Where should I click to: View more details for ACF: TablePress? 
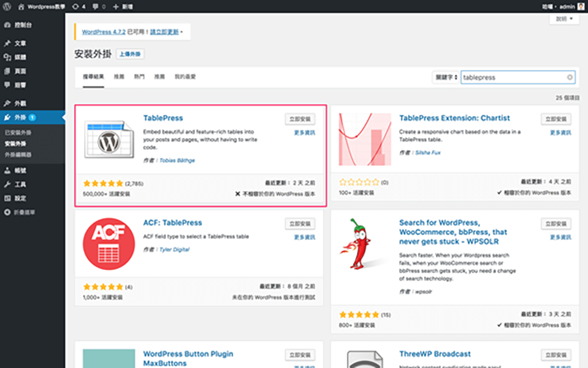(305, 237)
